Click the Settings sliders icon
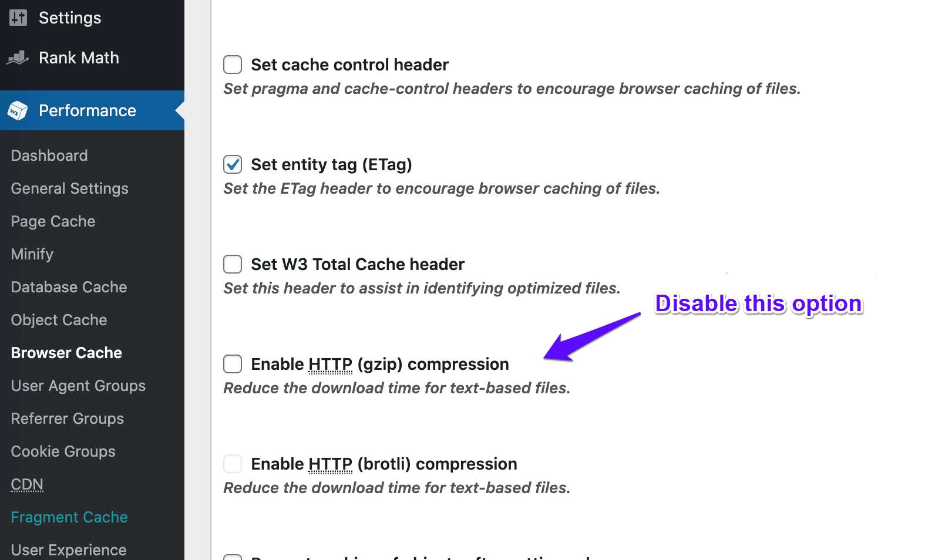This screenshot has width=935, height=560. pyautogui.click(x=18, y=18)
